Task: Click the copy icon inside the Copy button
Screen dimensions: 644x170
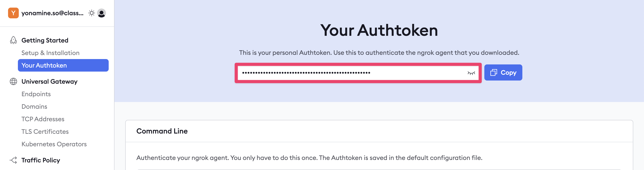Action: [494, 72]
